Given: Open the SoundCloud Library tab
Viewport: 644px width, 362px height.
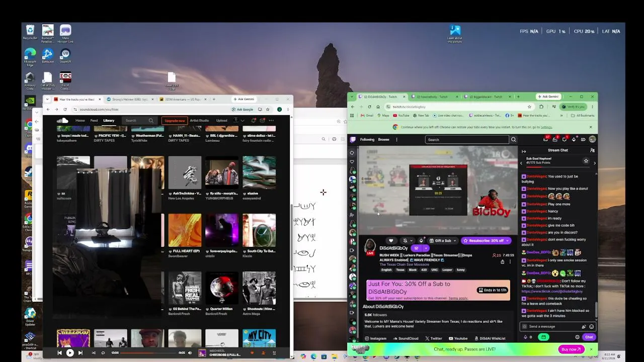Looking at the screenshot, I should click(109, 121).
